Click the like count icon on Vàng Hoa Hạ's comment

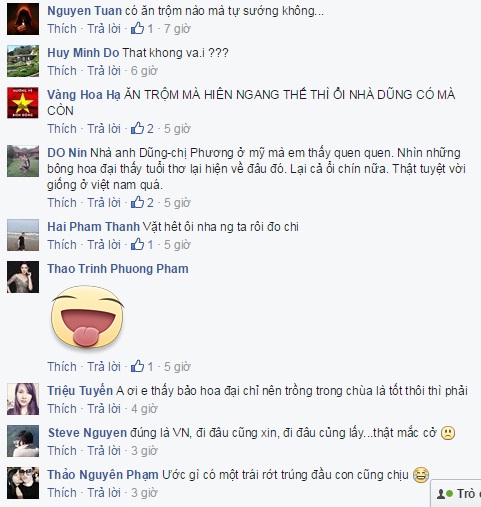pos(137,129)
